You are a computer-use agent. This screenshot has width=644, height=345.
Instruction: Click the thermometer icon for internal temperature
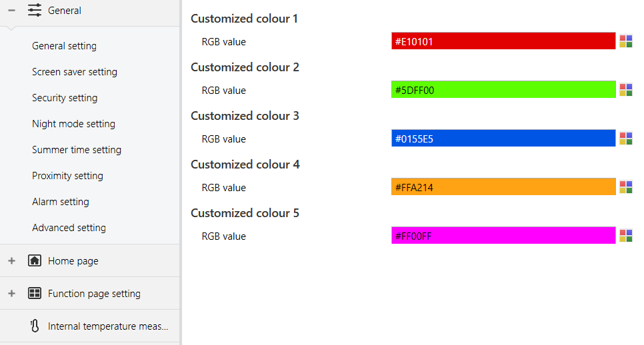tap(35, 326)
